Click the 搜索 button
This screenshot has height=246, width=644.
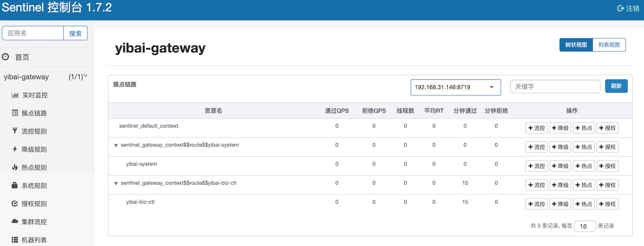coord(75,33)
